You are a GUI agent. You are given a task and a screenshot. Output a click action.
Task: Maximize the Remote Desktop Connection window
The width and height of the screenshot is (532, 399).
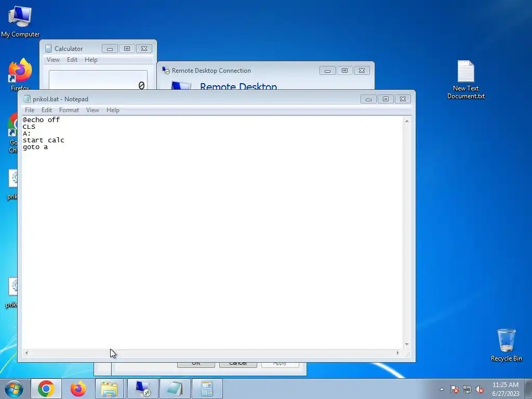pos(344,71)
